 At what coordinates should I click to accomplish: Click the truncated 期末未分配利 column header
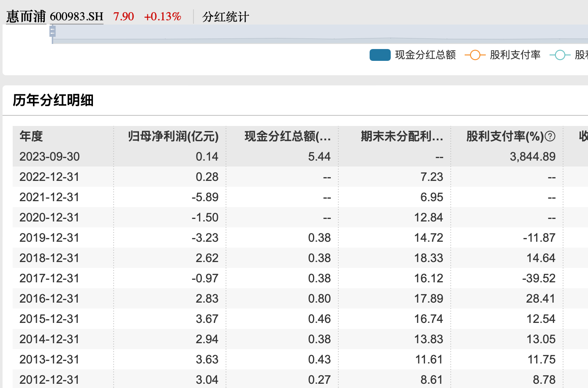401,136
